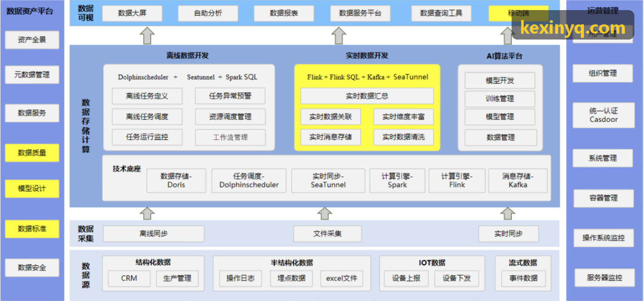Open the 实时数据清洗 box
The height and width of the screenshot is (301, 644).
(x=404, y=137)
